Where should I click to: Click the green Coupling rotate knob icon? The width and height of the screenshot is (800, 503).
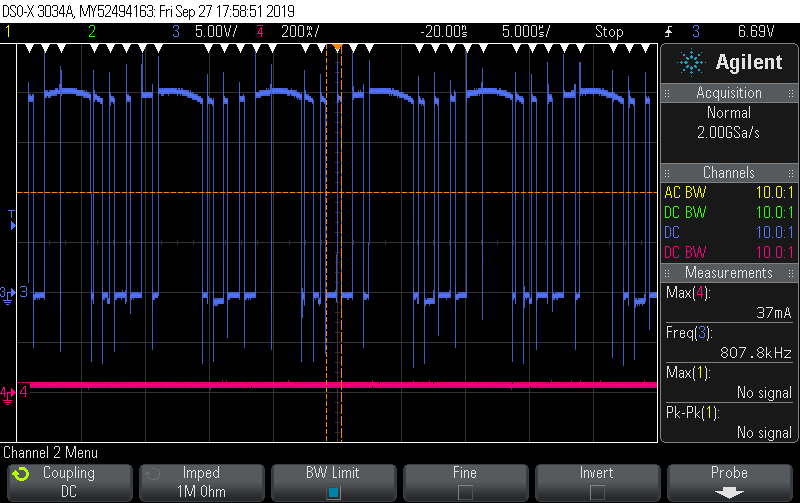point(21,474)
